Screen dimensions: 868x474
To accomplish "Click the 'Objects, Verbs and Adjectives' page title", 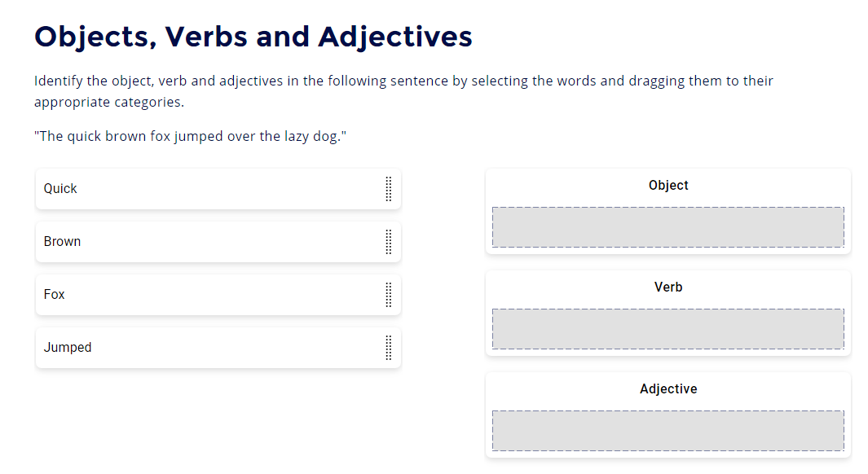I will (x=253, y=37).
